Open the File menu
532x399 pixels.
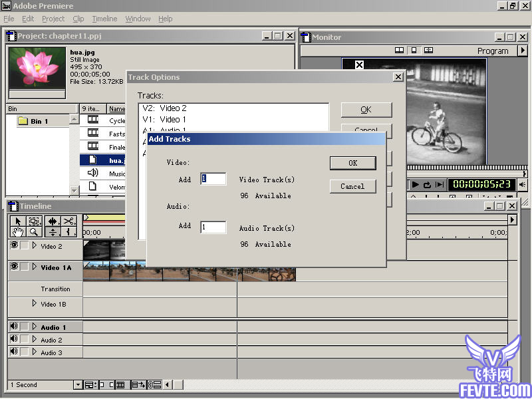(x=9, y=19)
